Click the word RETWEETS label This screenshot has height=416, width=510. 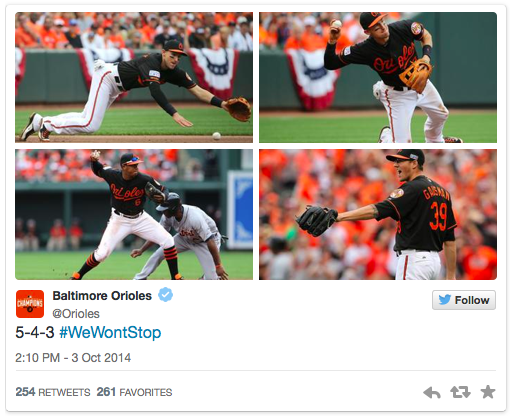click(64, 392)
